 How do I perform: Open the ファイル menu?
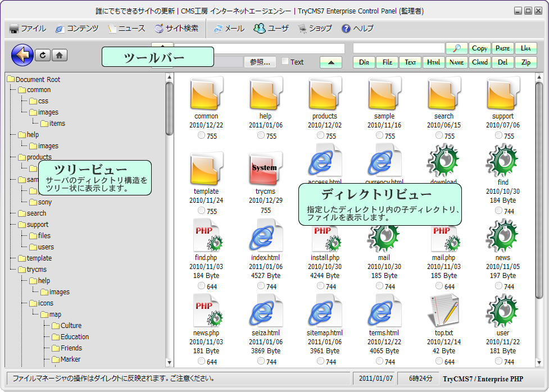28,28
